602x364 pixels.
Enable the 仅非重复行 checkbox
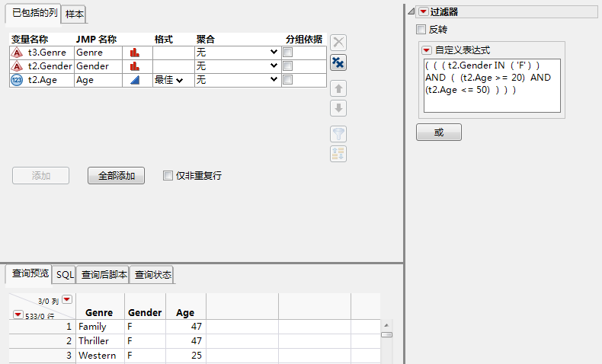pyautogui.click(x=168, y=176)
